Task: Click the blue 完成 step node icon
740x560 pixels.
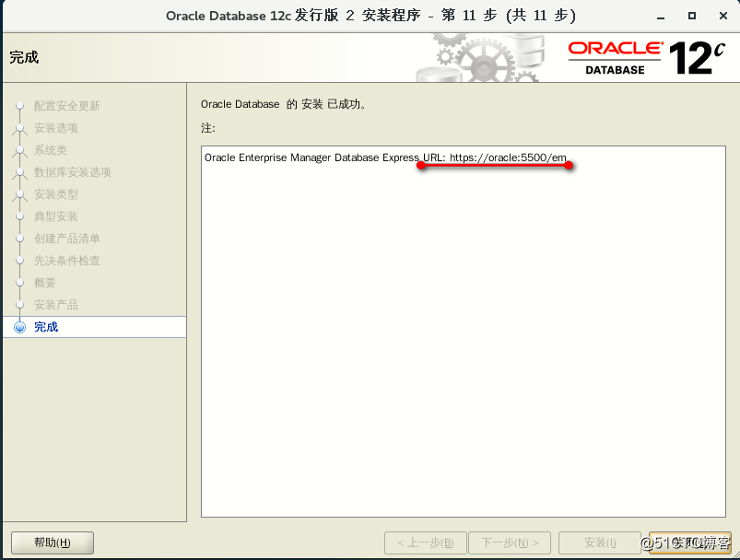Action: coord(22,326)
